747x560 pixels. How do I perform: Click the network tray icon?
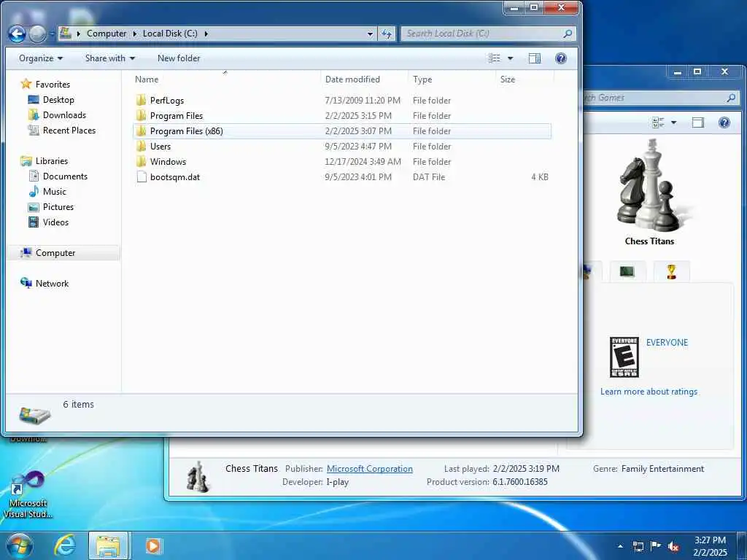[638, 547]
